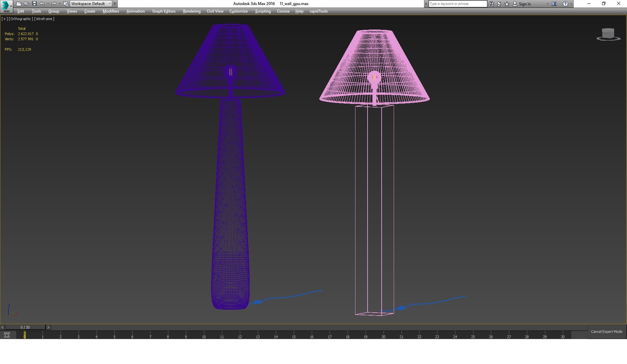Expand the InfoCenter collapse arrow
Image resolution: width=627 pixels, height=364 pixels.
(x=426, y=4)
